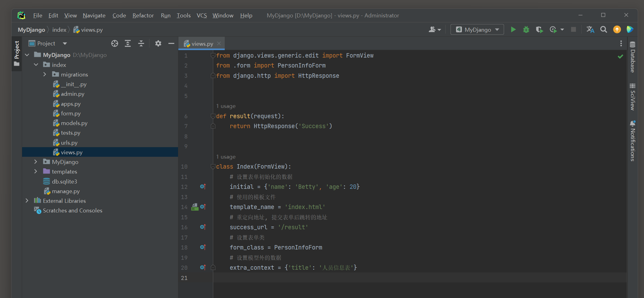Screen dimensions: 644x298
Task: Hide the Project tool window
Action: click(171, 44)
